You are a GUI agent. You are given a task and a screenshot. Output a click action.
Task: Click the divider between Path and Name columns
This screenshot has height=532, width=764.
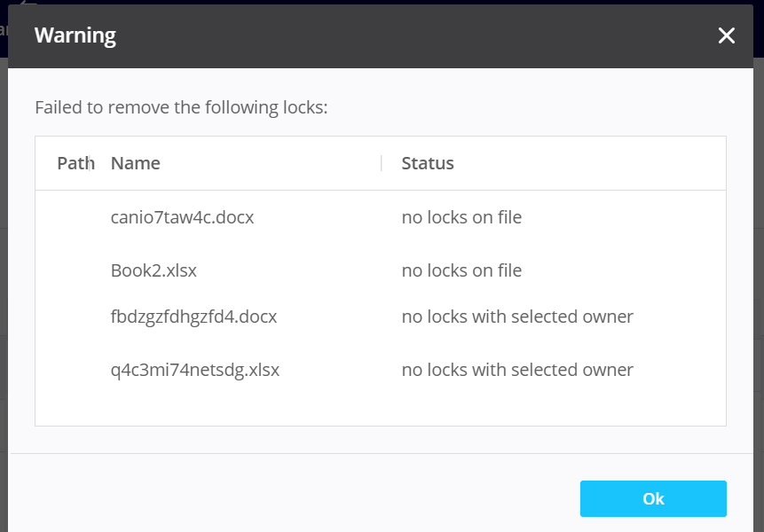pyautogui.click(x=95, y=163)
